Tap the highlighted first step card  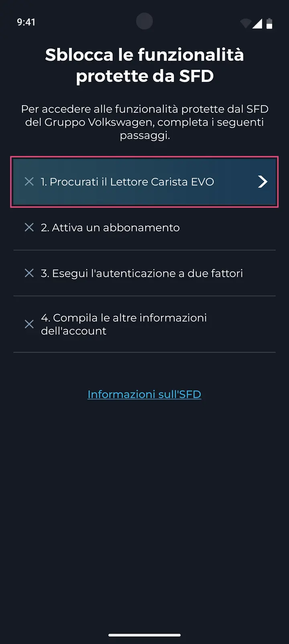click(144, 181)
